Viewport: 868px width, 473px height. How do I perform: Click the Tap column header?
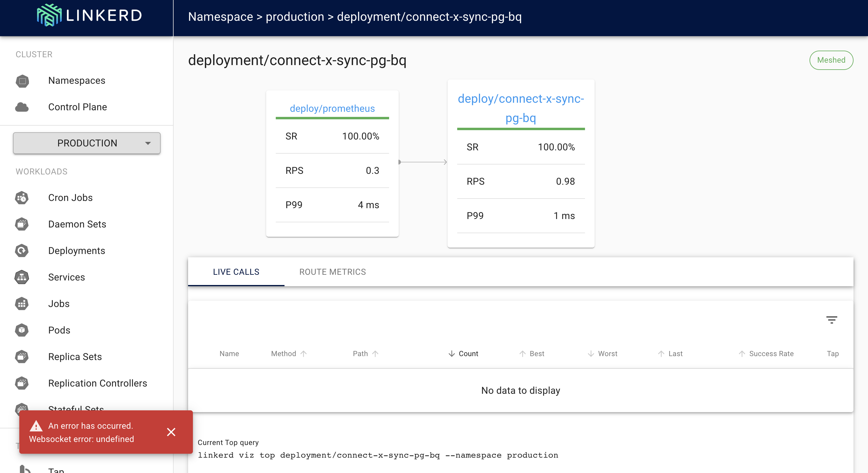tap(833, 354)
